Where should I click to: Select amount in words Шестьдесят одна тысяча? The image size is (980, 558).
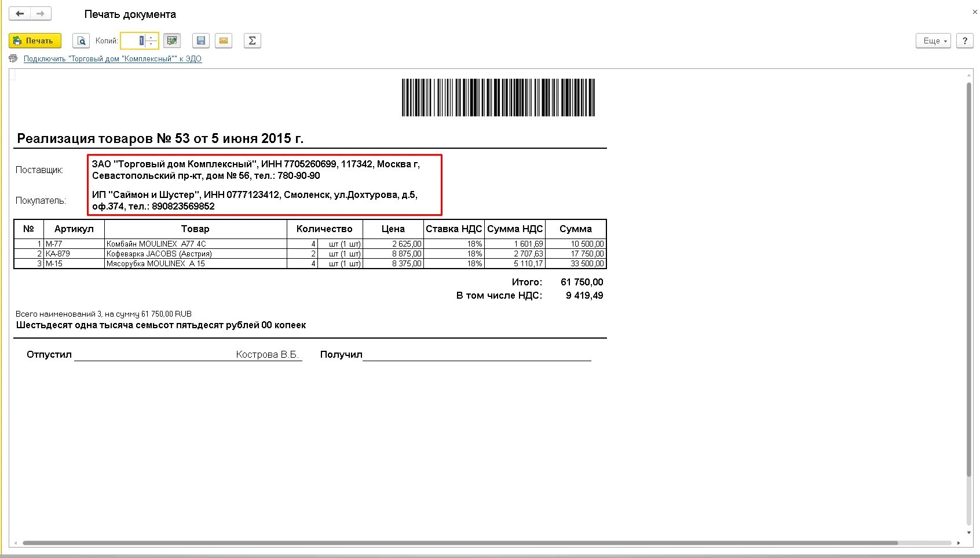click(161, 325)
